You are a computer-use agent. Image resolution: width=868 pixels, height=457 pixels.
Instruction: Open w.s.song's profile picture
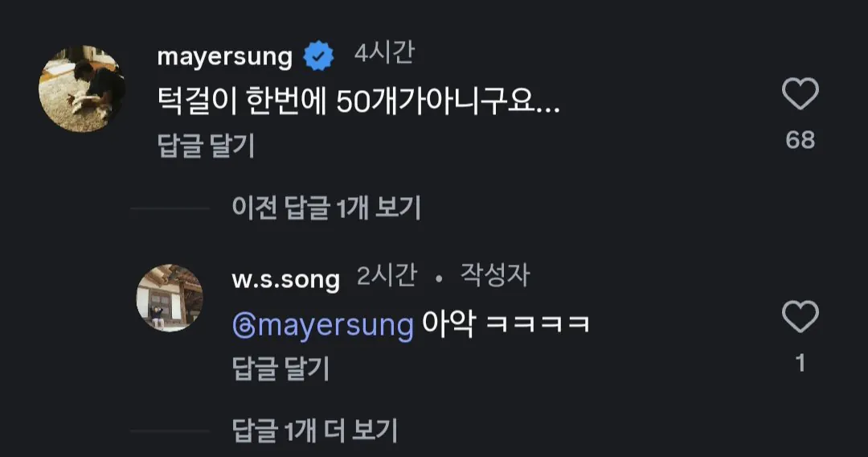point(170,298)
